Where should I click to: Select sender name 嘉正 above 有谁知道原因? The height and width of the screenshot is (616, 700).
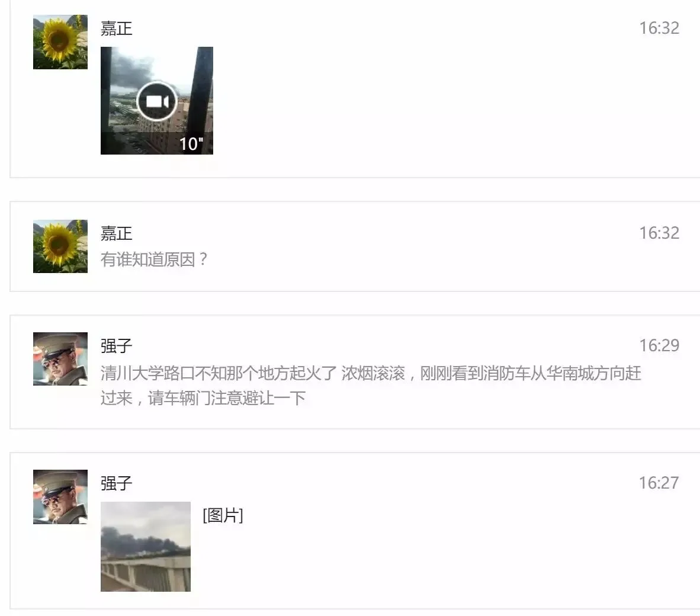pyautogui.click(x=117, y=233)
